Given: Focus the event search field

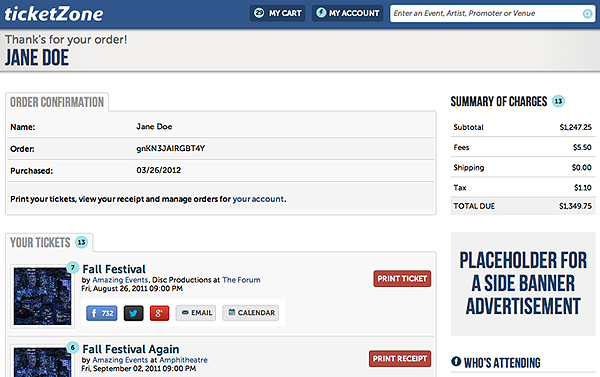Looking at the screenshot, I should click(492, 13).
